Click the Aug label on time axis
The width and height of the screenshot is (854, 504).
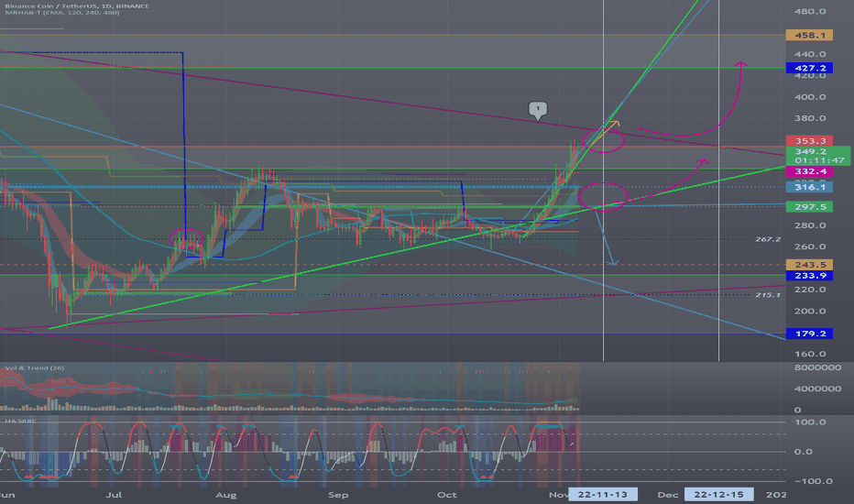(x=225, y=495)
